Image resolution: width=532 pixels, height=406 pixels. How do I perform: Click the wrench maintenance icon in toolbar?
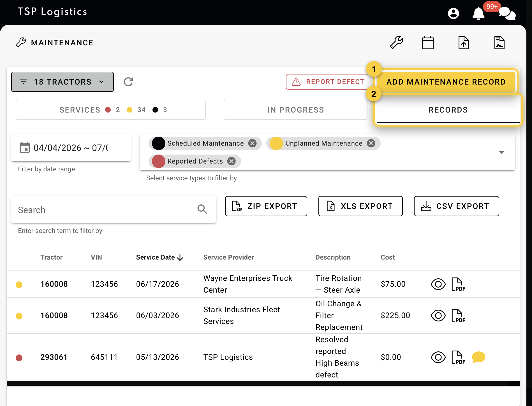point(396,43)
